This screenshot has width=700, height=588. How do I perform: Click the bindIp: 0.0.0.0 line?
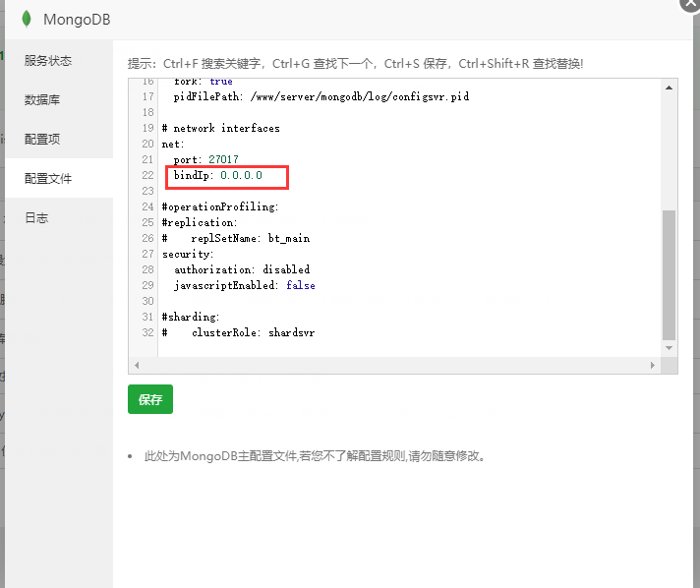click(x=218, y=175)
